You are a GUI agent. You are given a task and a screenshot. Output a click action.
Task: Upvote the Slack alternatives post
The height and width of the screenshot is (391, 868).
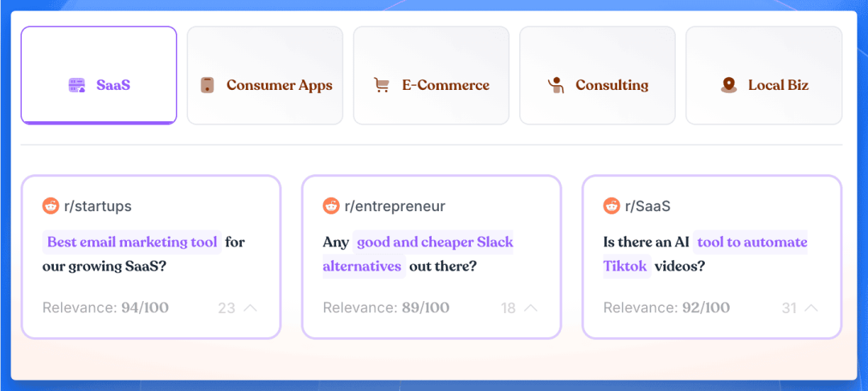[530, 308]
